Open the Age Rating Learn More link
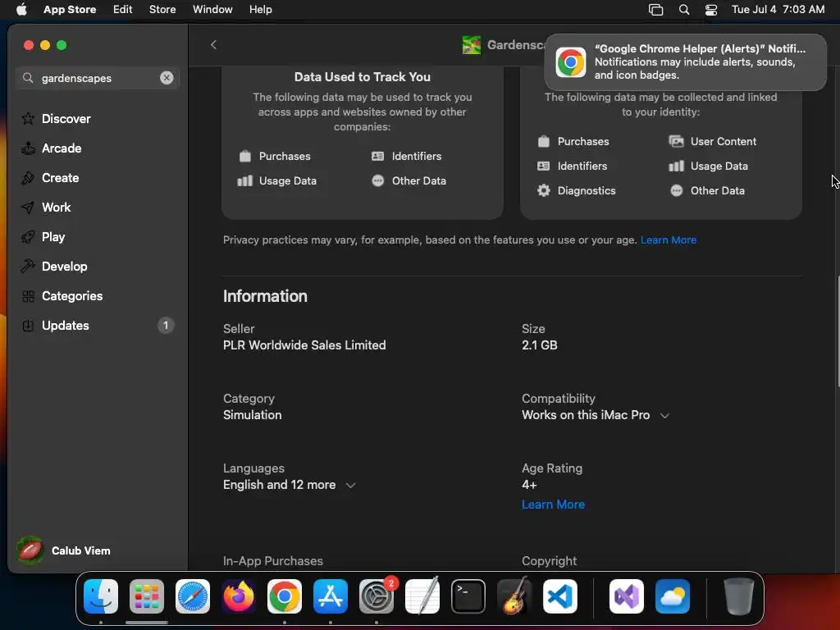Viewport: 840px width, 630px height. 553,504
